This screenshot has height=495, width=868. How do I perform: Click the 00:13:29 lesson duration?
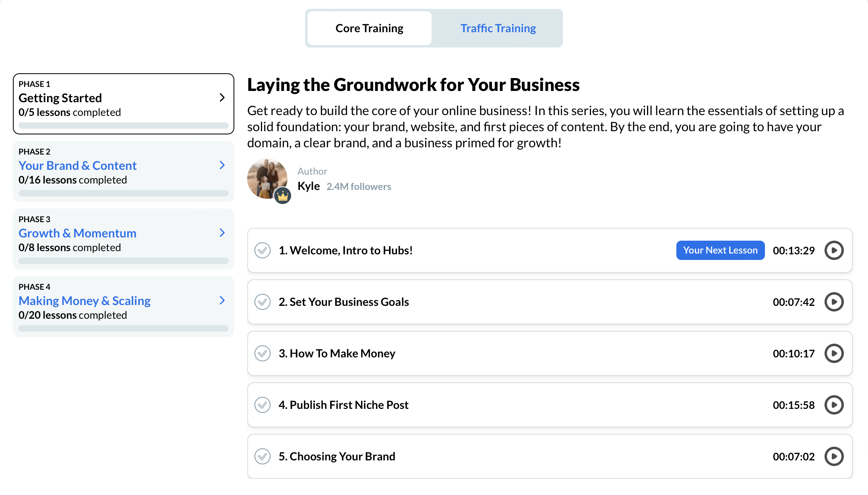pos(794,250)
